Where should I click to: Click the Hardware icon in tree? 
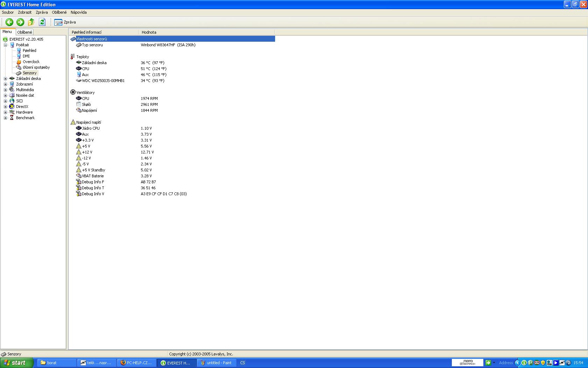(12, 112)
